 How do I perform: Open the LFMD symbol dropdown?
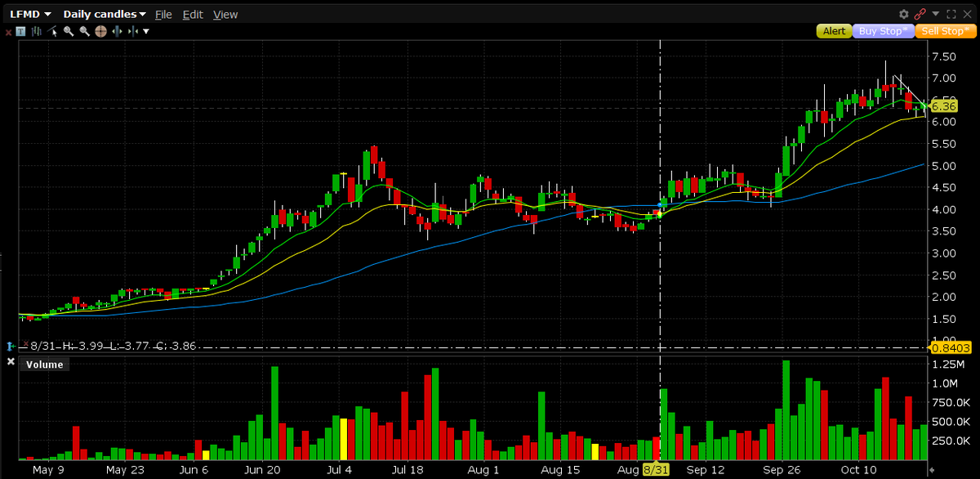pos(30,14)
